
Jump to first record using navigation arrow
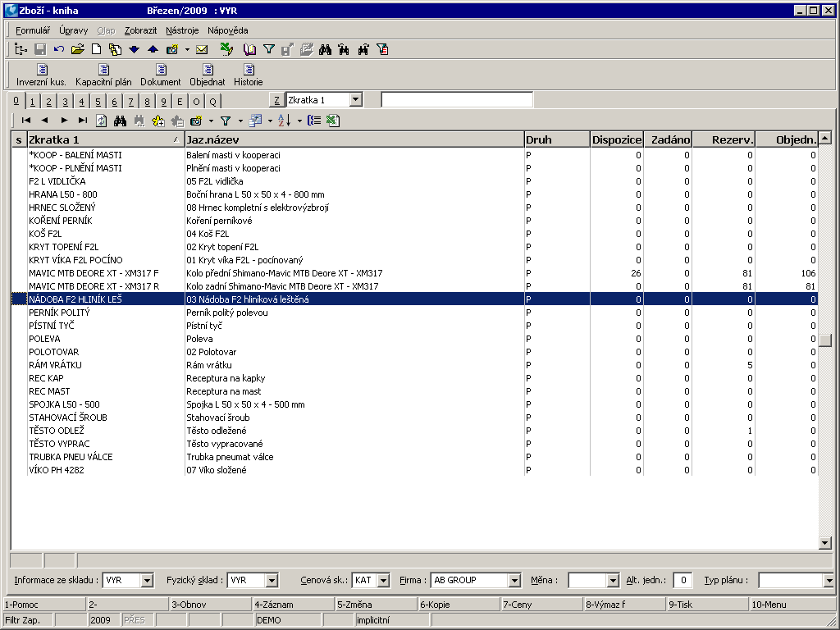coord(26,121)
